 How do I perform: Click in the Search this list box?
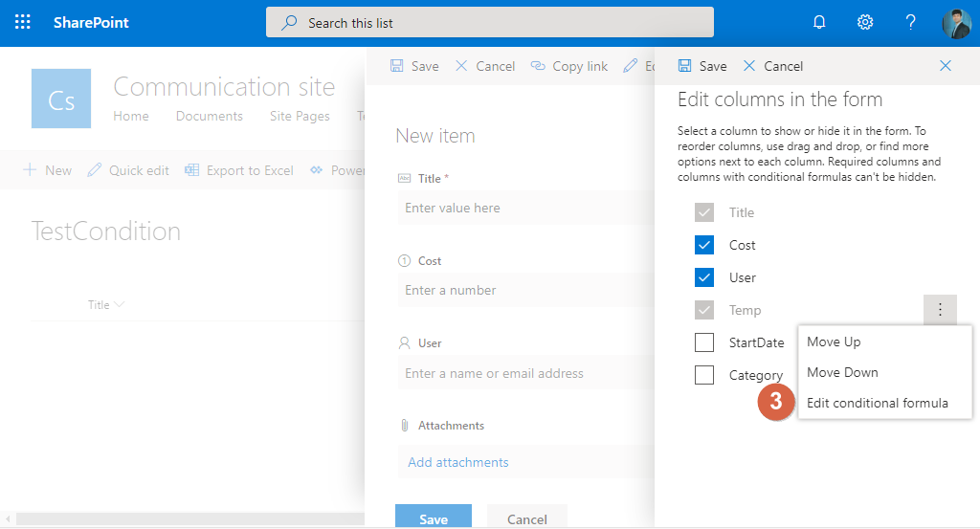489,23
